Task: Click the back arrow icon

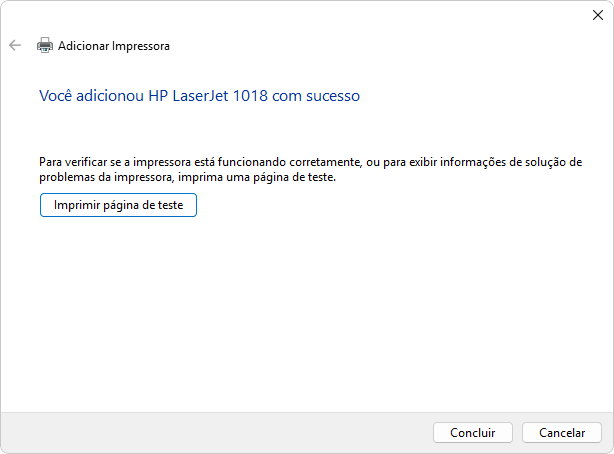Action: point(15,45)
